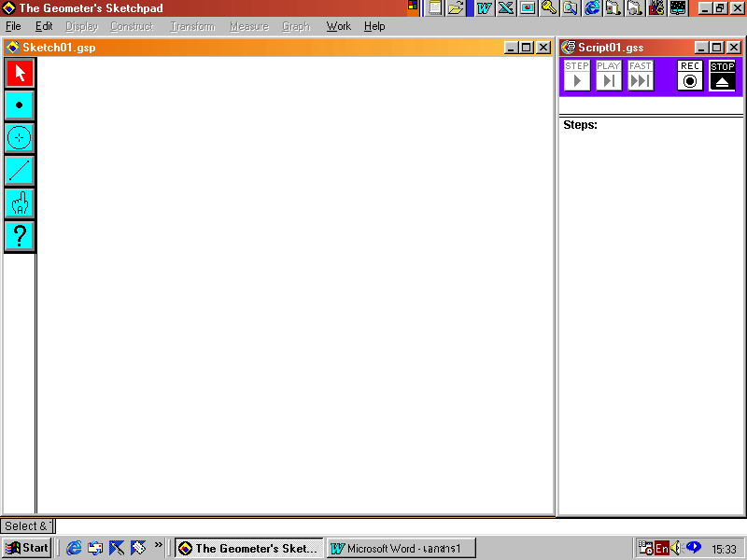747x560 pixels.
Task: Open the Measure menu
Action: pyautogui.click(x=249, y=26)
